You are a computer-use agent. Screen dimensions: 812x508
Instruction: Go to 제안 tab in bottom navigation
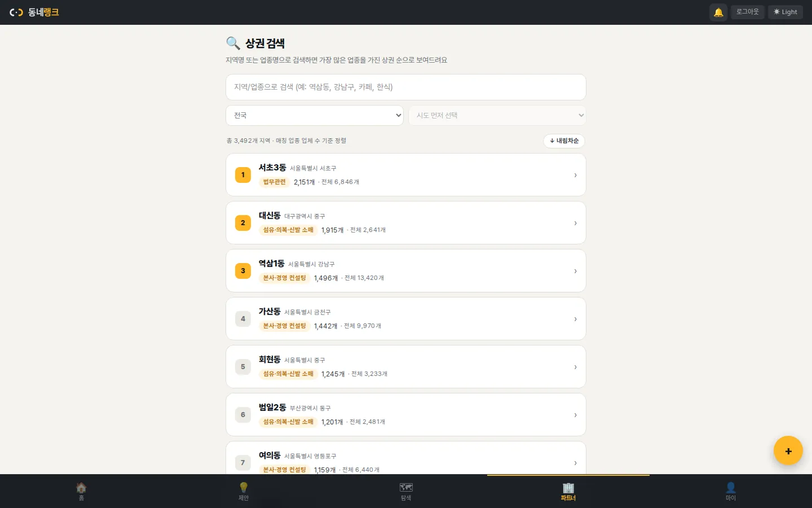click(244, 491)
